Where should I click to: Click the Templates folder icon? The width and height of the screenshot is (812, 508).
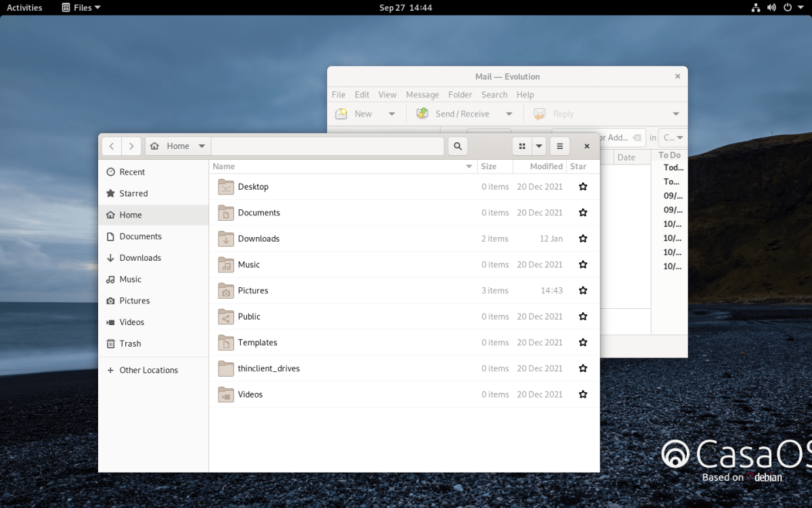pos(226,343)
